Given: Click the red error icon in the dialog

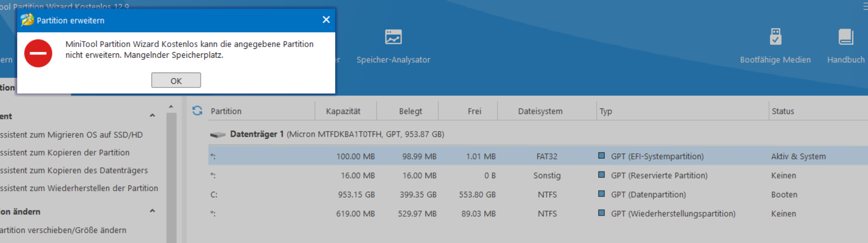Looking at the screenshot, I should [x=38, y=53].
